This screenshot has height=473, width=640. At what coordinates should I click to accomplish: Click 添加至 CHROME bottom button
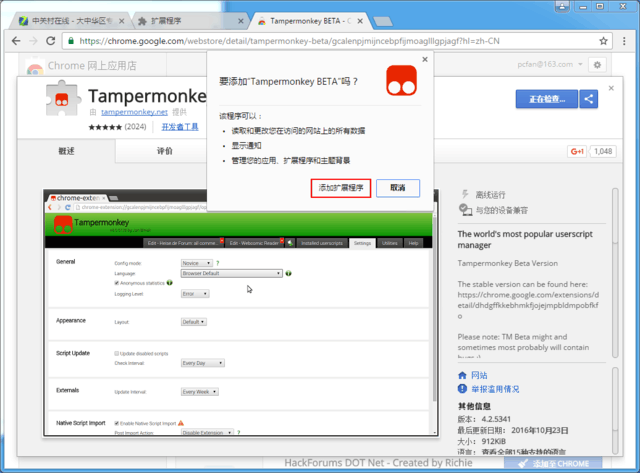[553, 463]
